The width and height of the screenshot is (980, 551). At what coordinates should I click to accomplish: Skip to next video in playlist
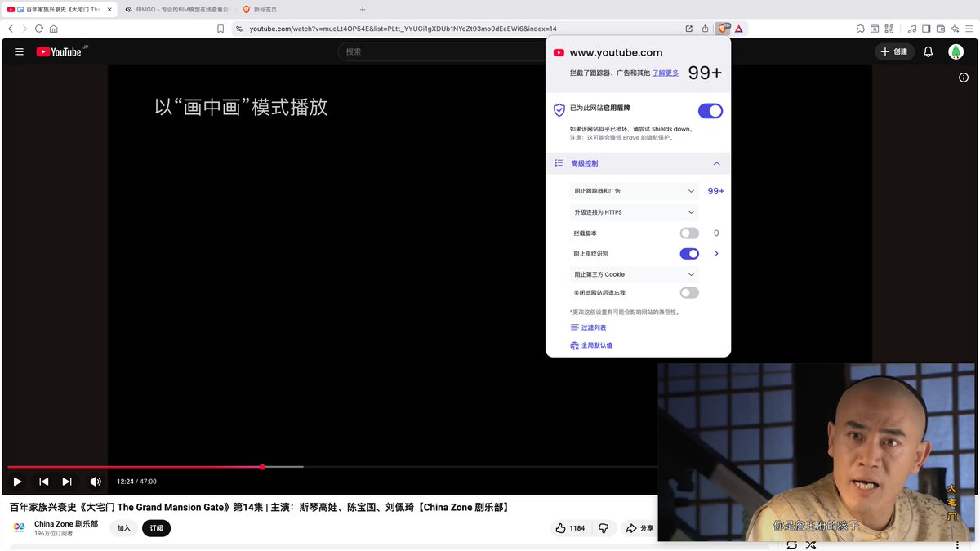[67, 482]
